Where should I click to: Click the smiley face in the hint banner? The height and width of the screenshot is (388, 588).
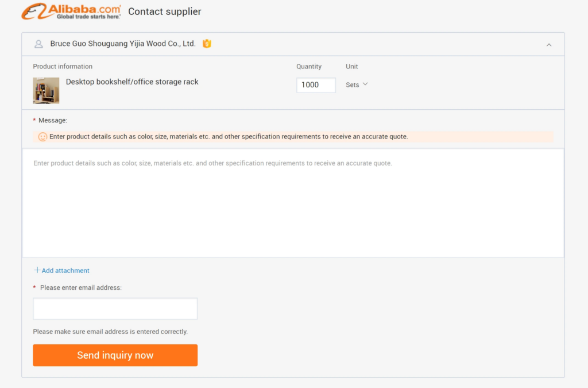(42, 137)
